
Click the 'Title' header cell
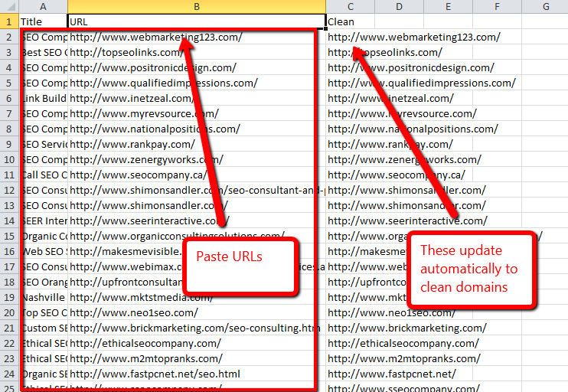43,21
